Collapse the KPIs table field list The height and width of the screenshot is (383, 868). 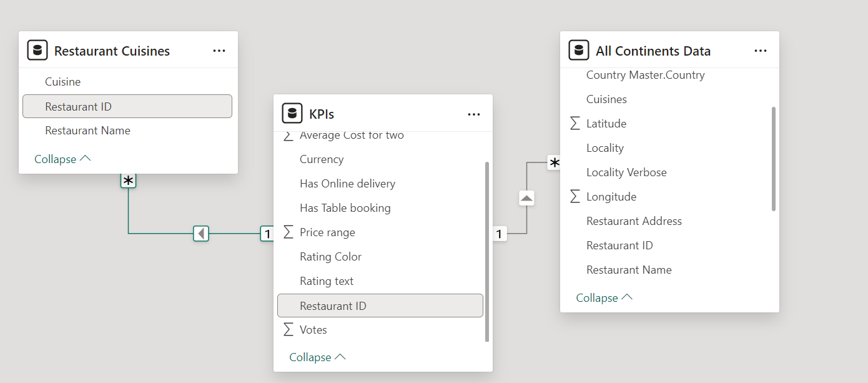pos(317,357)
